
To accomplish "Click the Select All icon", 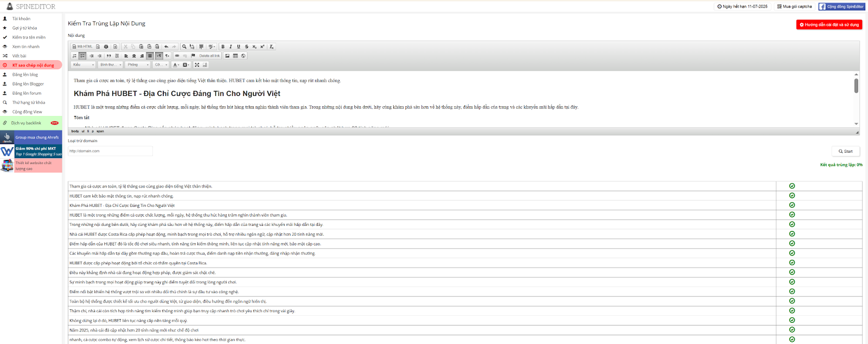I will coord(201,47).
